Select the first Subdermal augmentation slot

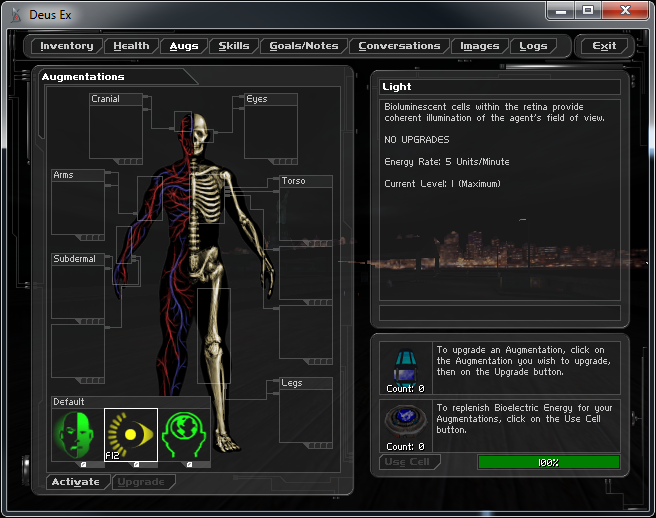pos(77,290)
